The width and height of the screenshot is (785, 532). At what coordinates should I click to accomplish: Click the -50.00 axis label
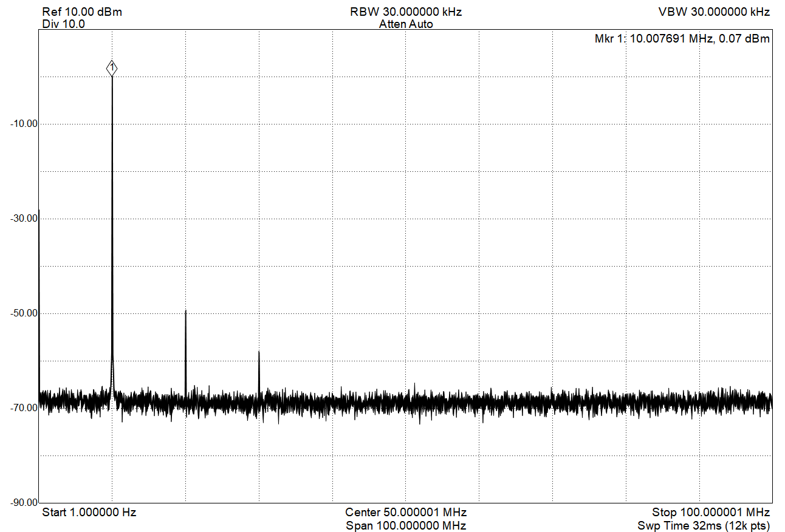point(23,313)
